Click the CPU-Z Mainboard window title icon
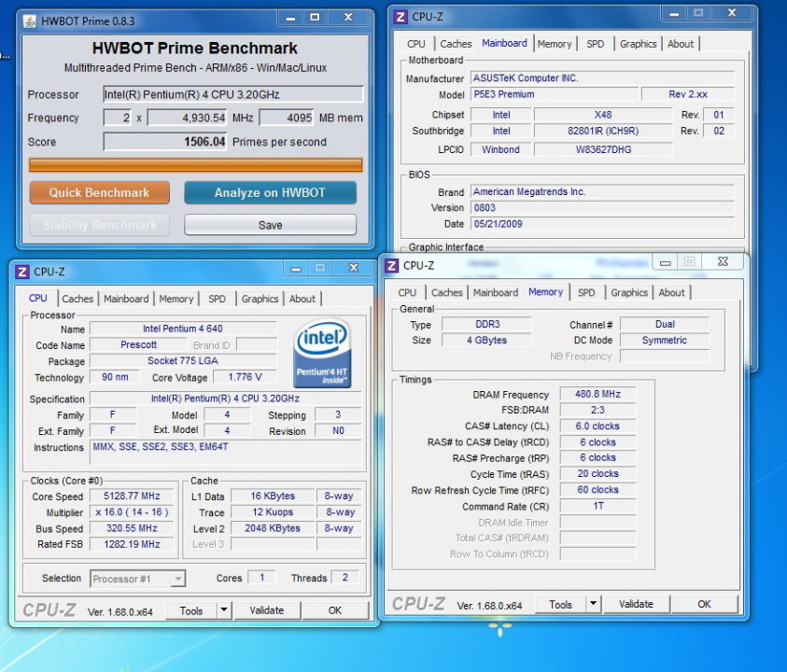787x672 pixels. (x=401, y=17)
